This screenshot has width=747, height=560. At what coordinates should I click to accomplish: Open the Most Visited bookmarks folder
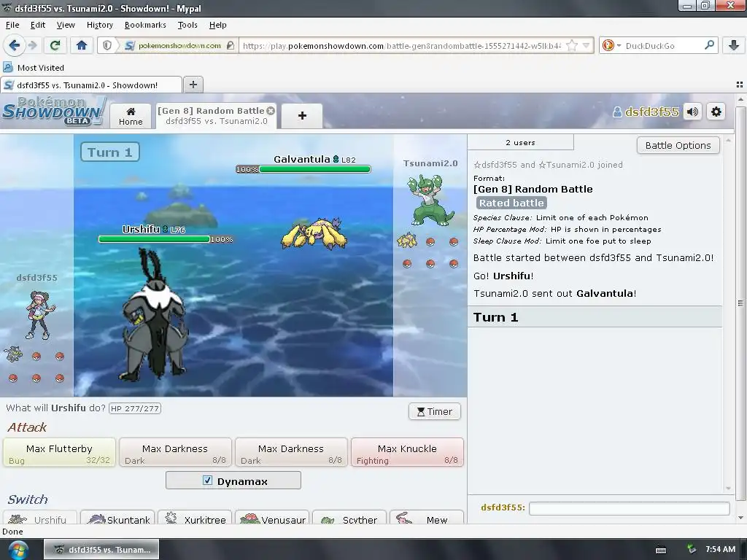click(x=34, y=68)
